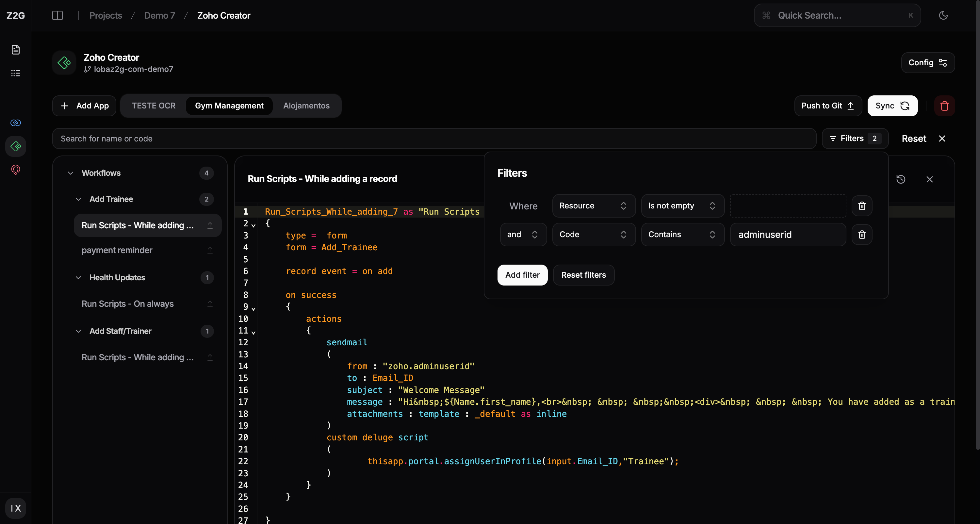The image size is (980, 524).
Task: Delete the app with red trash button
Action: pos(944,106)
